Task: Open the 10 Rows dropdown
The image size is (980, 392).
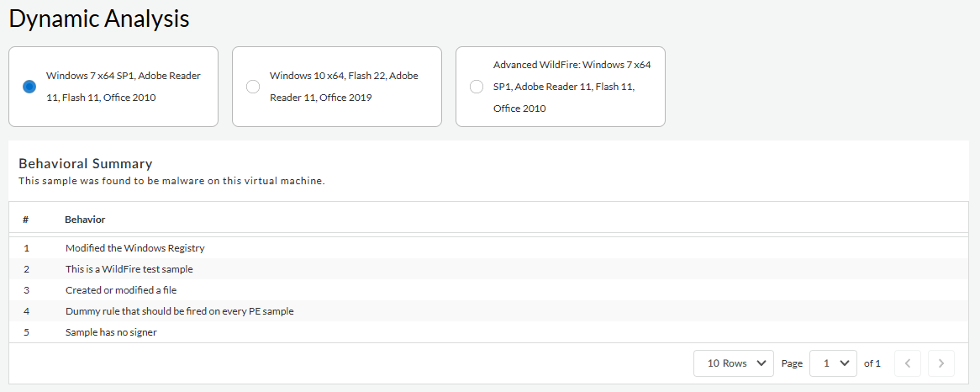Action: point(734,363)
